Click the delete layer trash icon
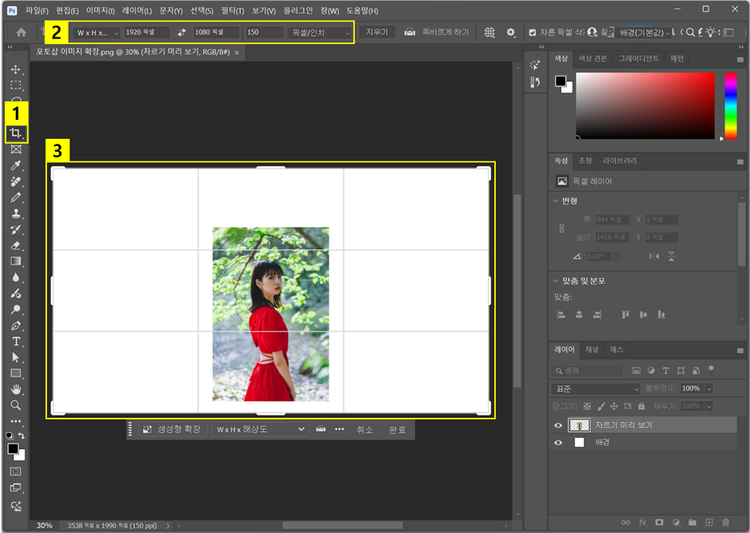The height and width of the screenshot is (533, 750). pos(726,522)
